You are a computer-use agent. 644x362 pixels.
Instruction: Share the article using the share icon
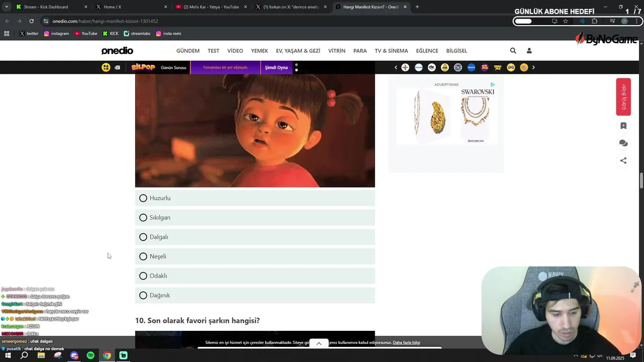pos(623,160)
